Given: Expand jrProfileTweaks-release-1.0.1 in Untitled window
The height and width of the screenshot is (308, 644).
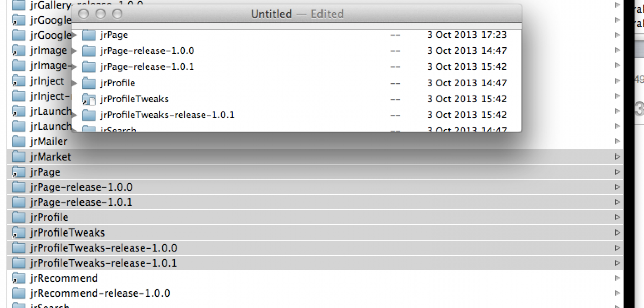Looking at the screenshot, I should click(74, 115).
